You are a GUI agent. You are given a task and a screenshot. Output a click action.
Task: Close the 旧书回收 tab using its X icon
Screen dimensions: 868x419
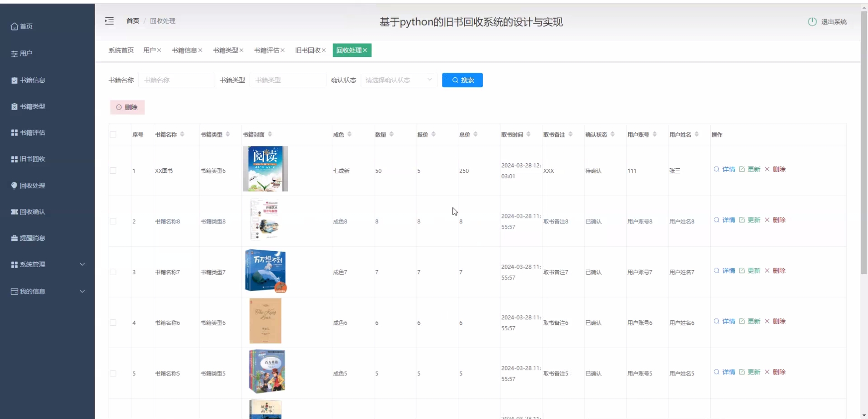coord(324,50)
